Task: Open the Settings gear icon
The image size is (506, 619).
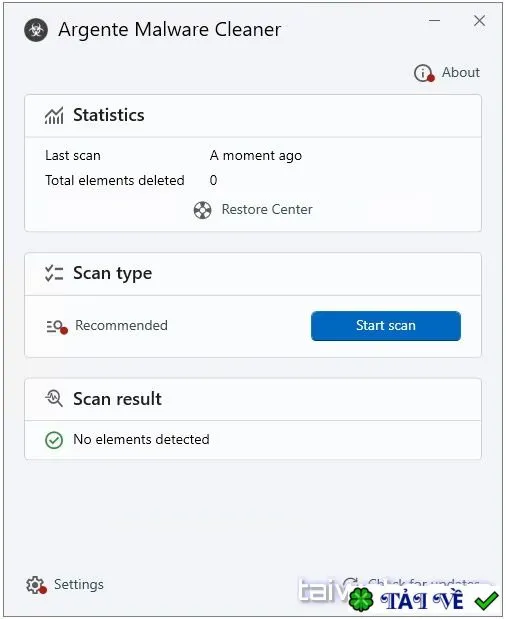Action: 36,585
